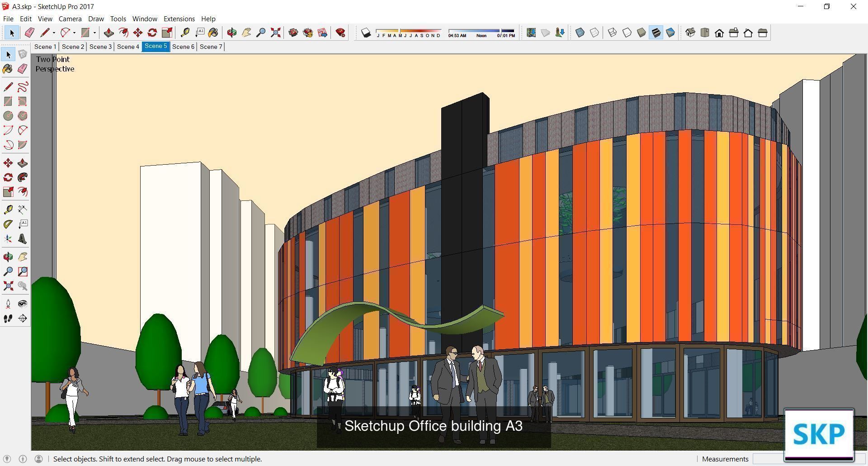
Task: Click the Zoom Window tool in the left toolbar
Action: click(x=23, y=271)
